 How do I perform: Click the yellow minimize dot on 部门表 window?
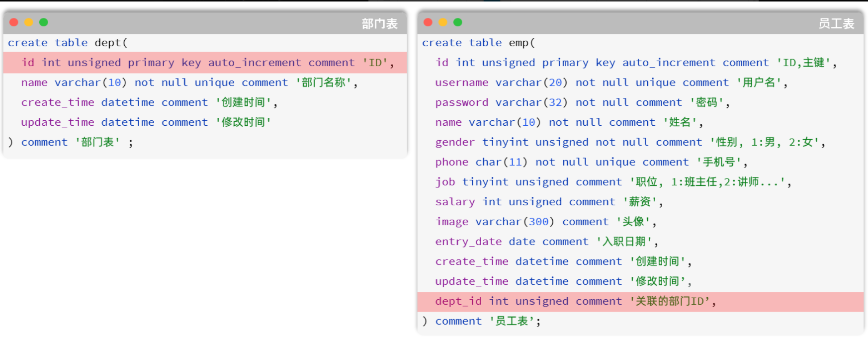pos(29,22)
